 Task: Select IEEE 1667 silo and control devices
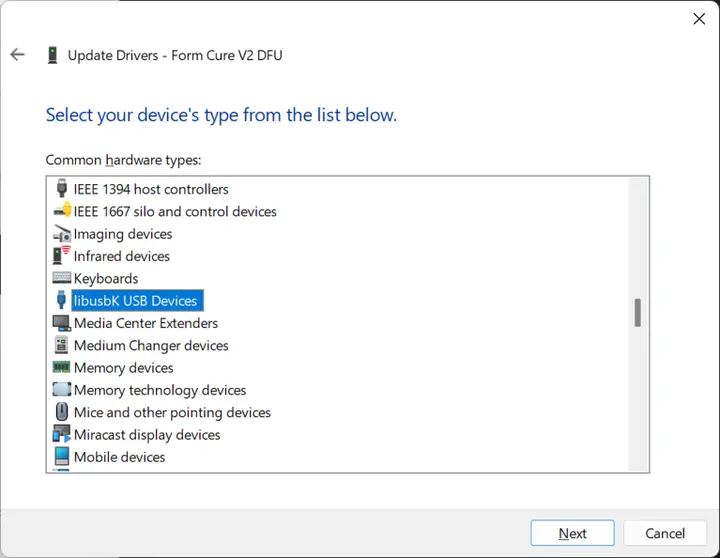pyautogui.click(x=175, y=212)
